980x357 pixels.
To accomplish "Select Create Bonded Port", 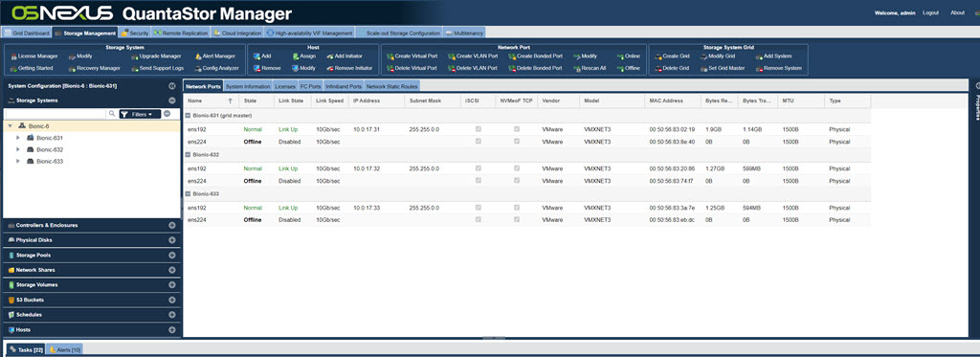I will coord(535,56).
